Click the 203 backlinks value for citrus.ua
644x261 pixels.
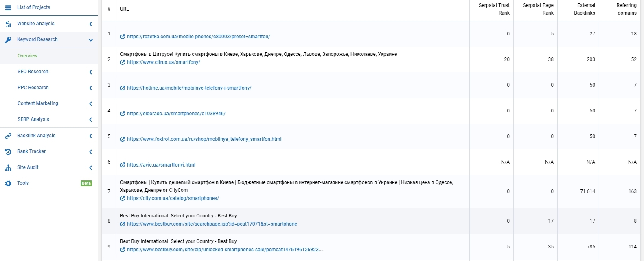[591, 59]
